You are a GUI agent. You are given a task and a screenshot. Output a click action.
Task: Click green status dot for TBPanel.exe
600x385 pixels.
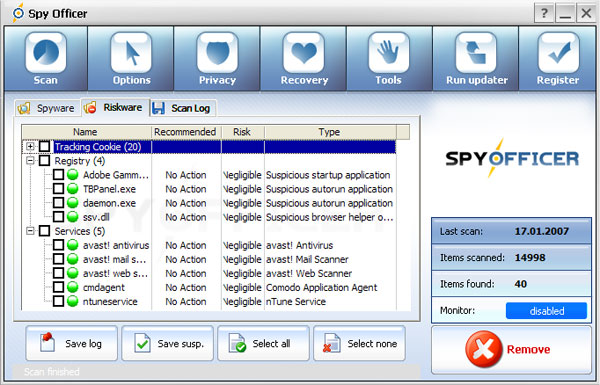[72, 189]
